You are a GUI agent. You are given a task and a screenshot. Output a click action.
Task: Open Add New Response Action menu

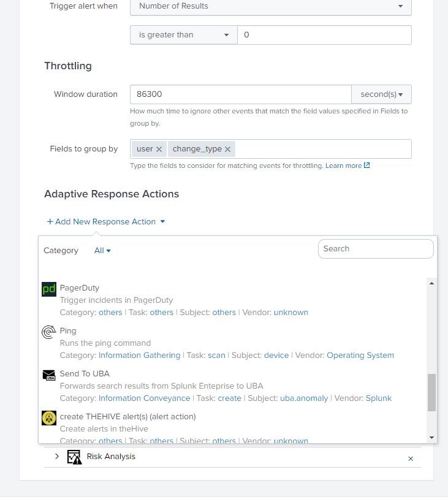105,221
